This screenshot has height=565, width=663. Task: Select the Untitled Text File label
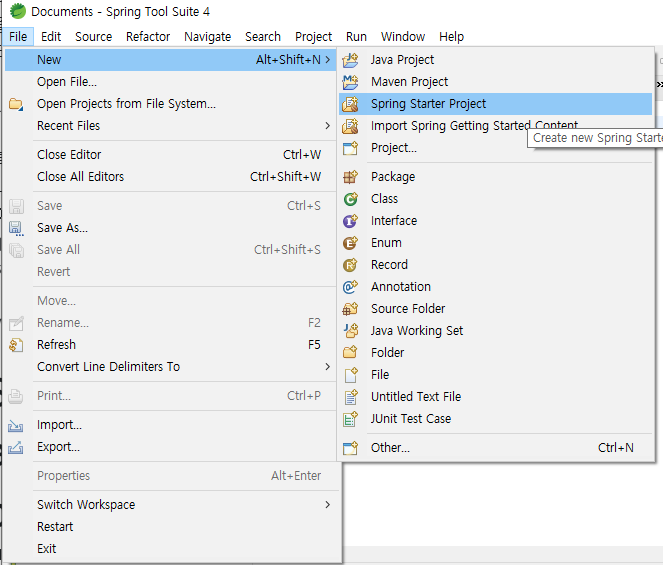tap(416, 397)
